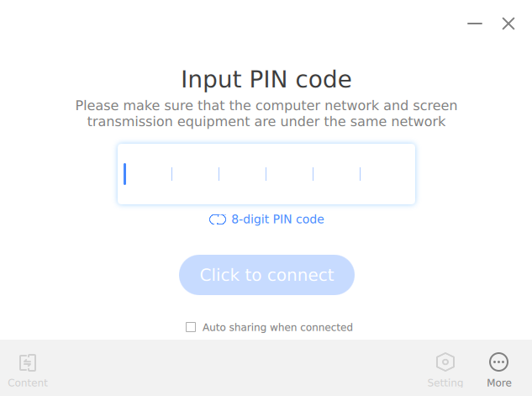Select the Content tab label
The height and width of the screenshot is (396, 532).
tap(28, 383)
